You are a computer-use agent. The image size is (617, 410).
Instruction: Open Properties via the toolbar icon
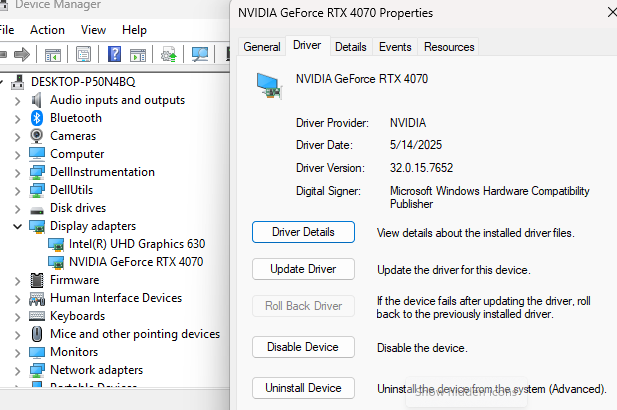(x=87, y=54)
